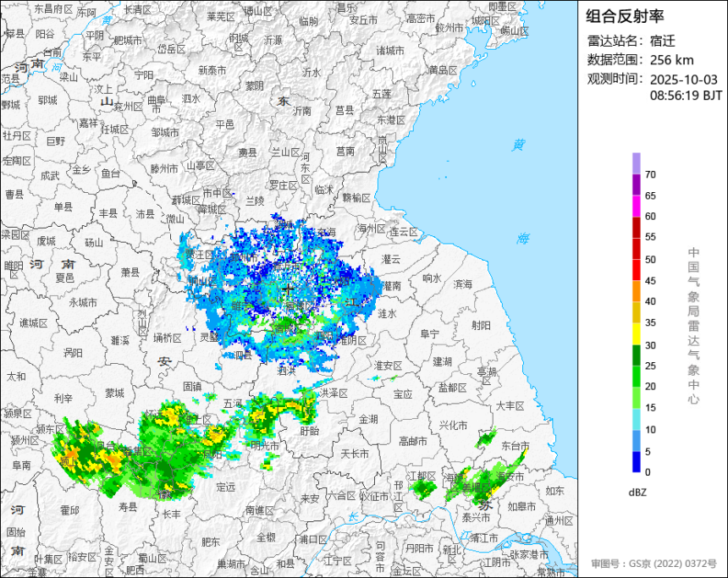
Task: Click the dark green 25–30 dBZ legend swatch
Action: click(636, 355)
